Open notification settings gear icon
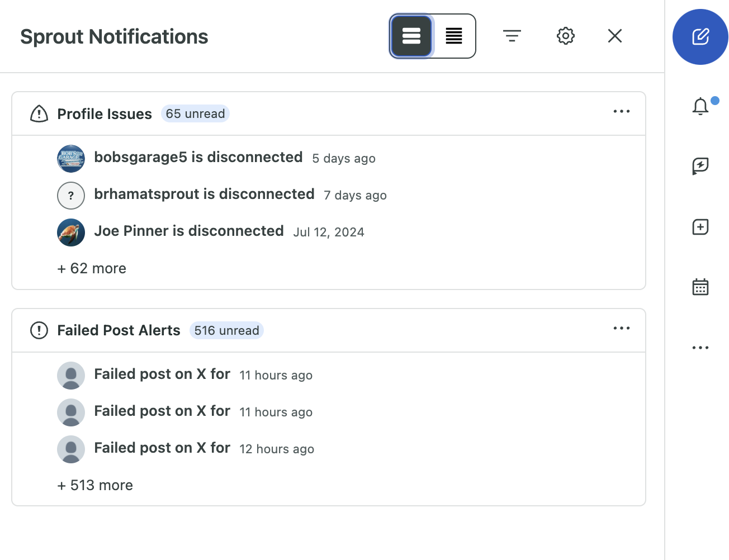The width and height of the screenshot is (729, 560). pyautogui.click(x=565, y=36)
